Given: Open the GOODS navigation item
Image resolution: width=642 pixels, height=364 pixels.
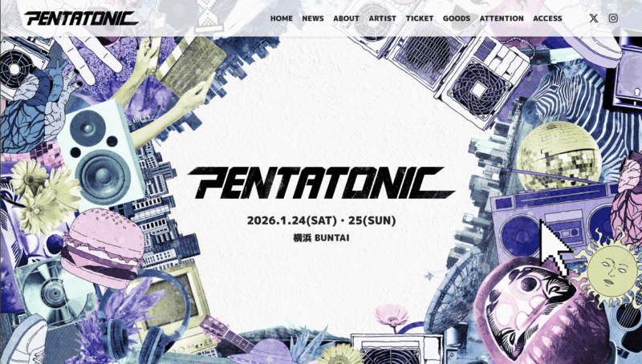Looking at the screenshot, I should tap(456, 18).
